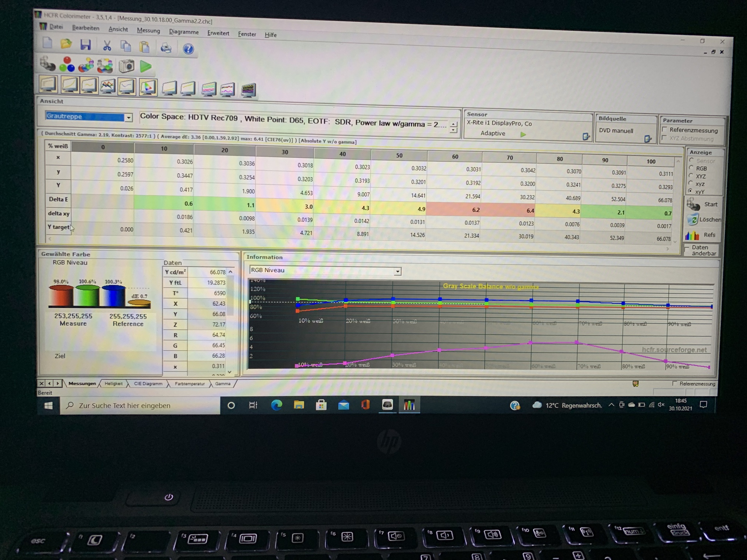Print via the printer icon
747x560 pixels.
tap(166, 48)
